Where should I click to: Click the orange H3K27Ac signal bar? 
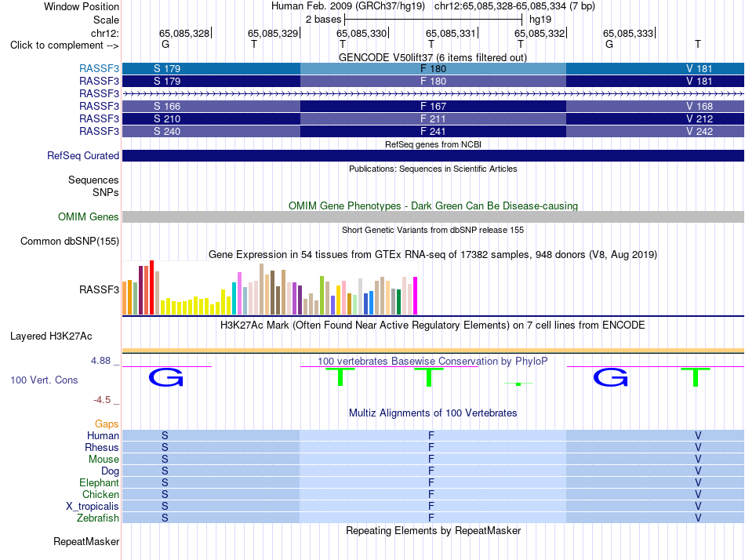coord(433,351)
